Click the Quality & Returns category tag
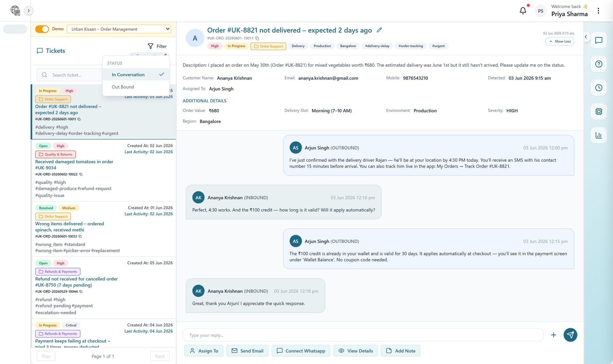The image size is (613, 364). coord(55,154)
